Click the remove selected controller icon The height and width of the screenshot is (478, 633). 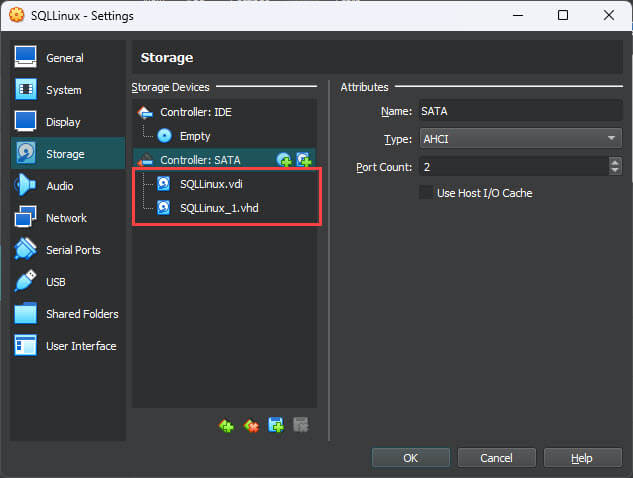point(252,426)
